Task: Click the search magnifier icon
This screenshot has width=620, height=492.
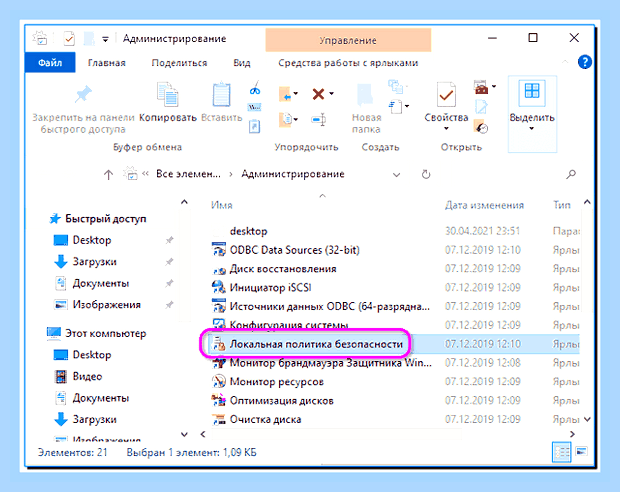Action: pos(571,174)
